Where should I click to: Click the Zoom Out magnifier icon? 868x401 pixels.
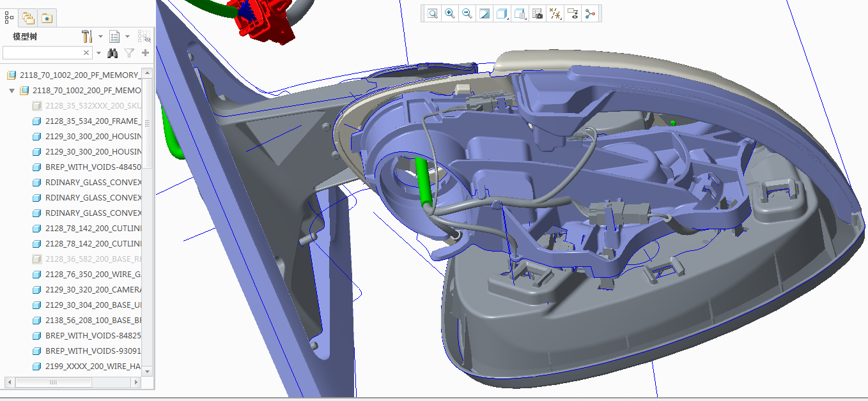(x=467, y=13)
